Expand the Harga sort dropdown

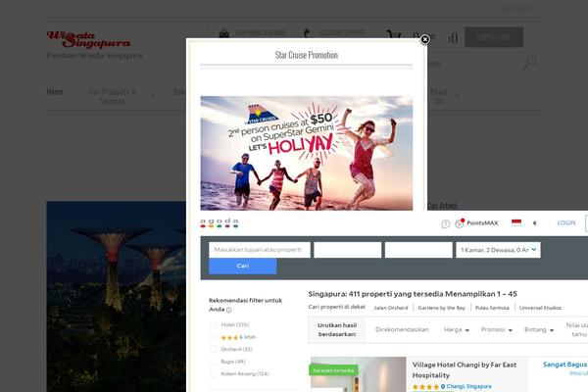[x=457, y=329]
